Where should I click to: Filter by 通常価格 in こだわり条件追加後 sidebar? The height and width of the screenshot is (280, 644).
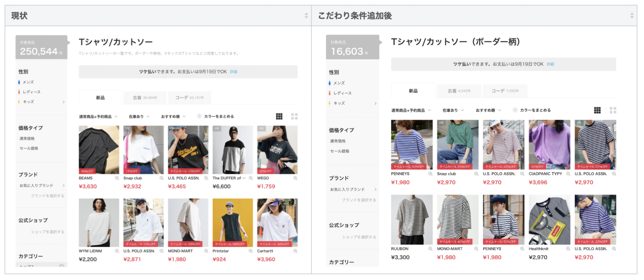point(338,141)
